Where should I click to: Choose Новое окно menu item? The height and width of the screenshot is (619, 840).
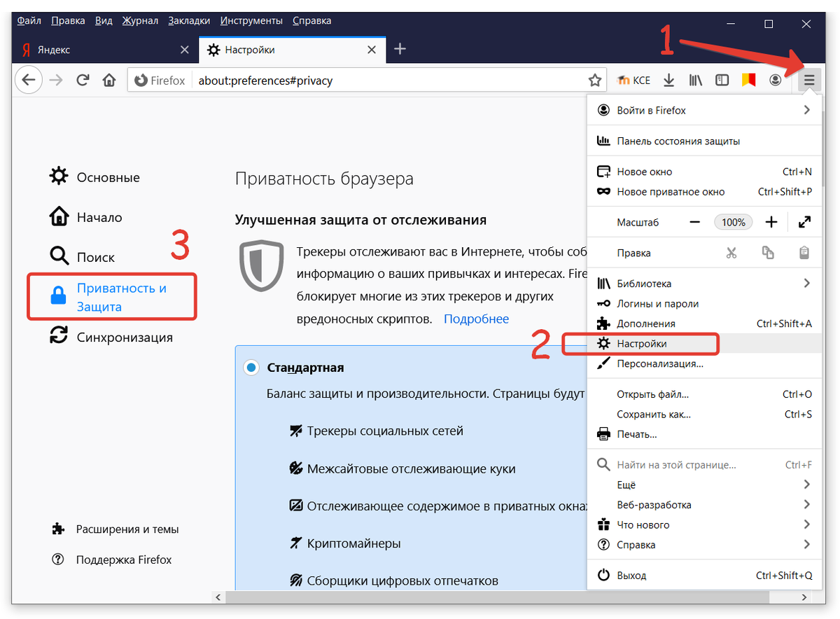(704, 172)
